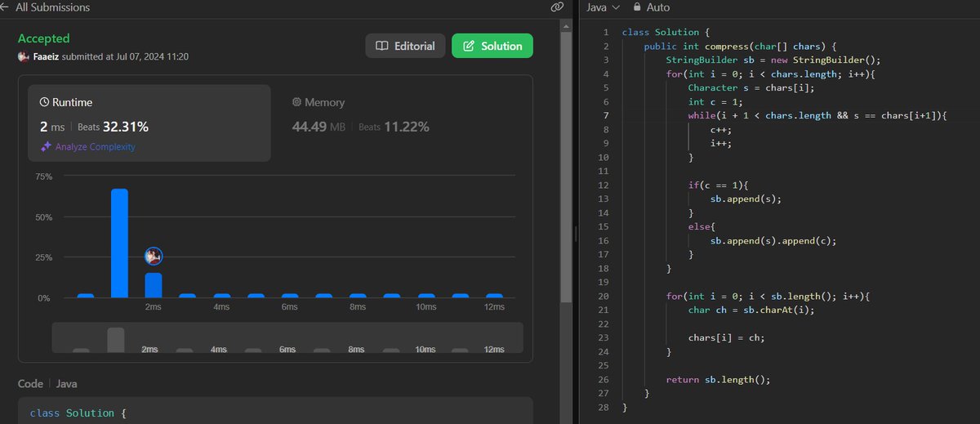
Task: Go back to All Submissions
Action: 53,7
